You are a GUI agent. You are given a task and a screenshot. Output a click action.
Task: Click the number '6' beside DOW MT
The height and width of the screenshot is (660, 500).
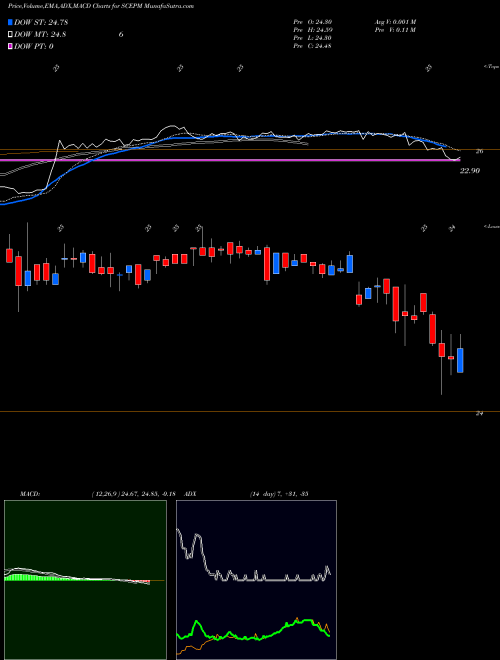[121, 35]
